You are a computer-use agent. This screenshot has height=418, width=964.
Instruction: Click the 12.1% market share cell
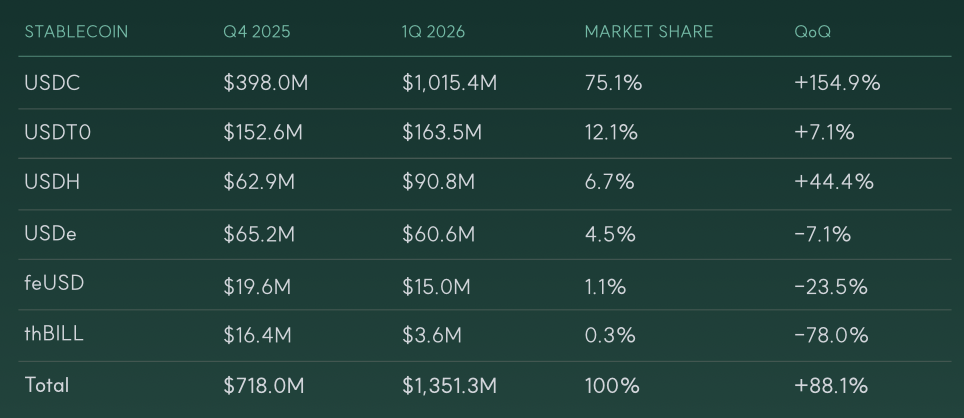click(x=611, y=133)
